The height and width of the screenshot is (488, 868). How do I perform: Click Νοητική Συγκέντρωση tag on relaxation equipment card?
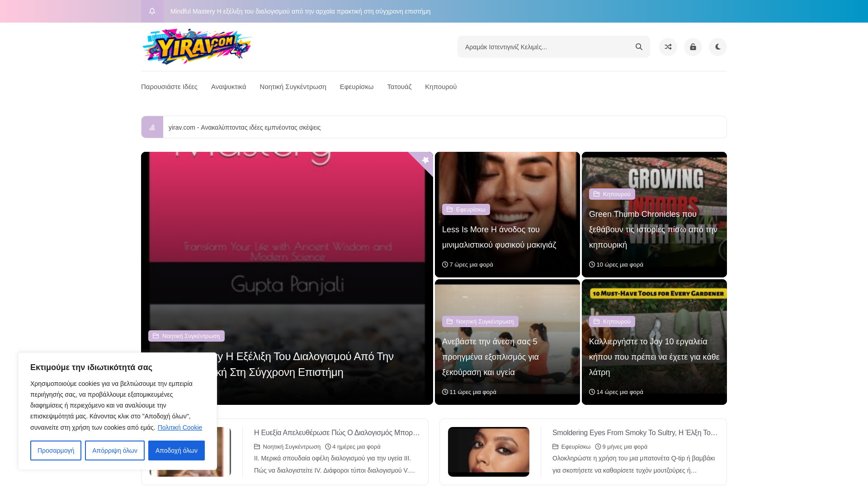[480, 321]
